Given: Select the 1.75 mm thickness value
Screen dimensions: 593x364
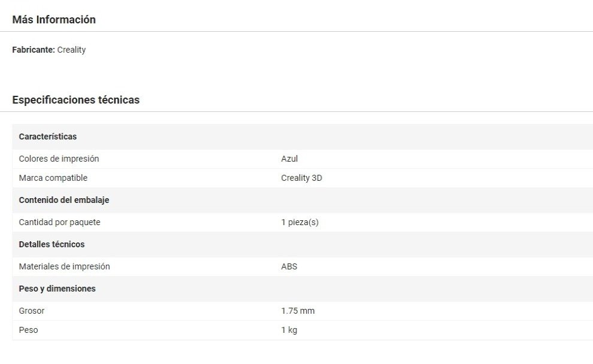Looking at the screenshot, I should (298, 311).
